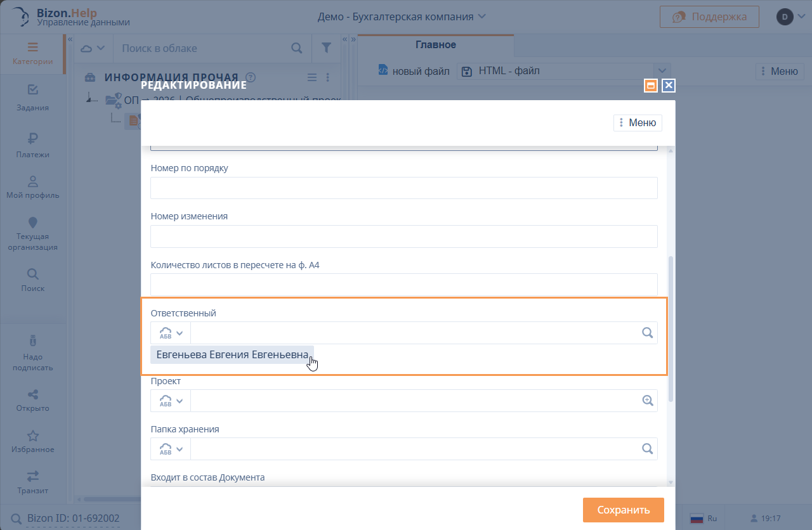812x530 pixels.
Task: Open the company selector dropdown in header
Action: (x=402, y=16)
